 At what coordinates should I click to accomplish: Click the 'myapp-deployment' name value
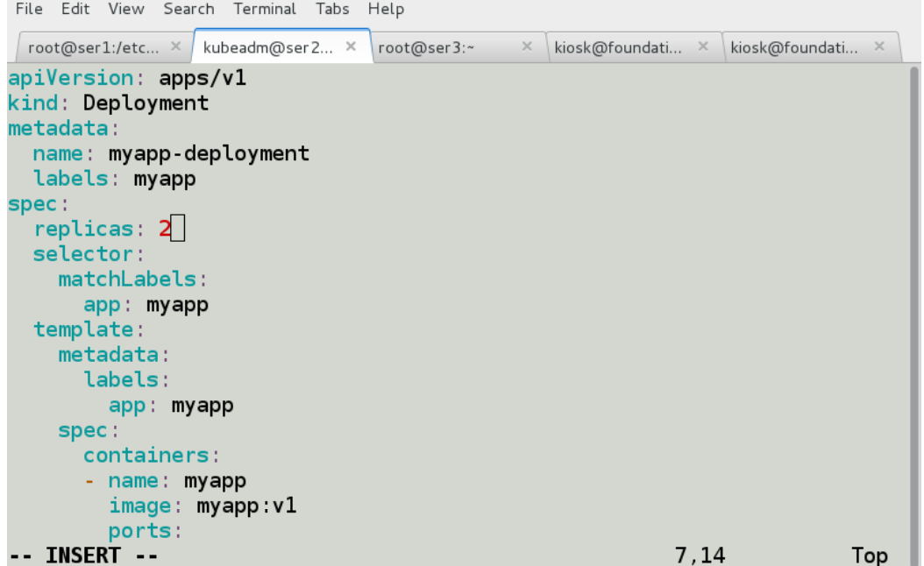pyautogui.click(x=209, y=153)
